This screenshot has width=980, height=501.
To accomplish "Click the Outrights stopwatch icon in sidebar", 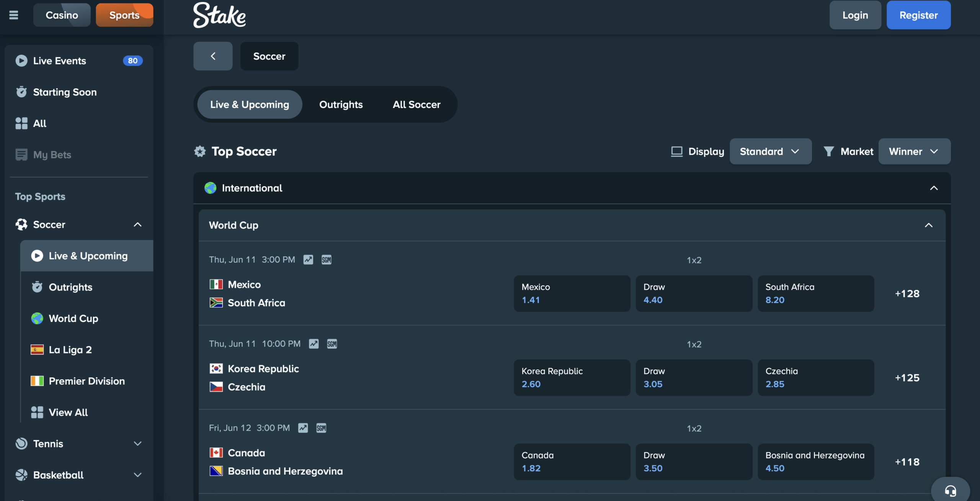I will tap(37, 287).
